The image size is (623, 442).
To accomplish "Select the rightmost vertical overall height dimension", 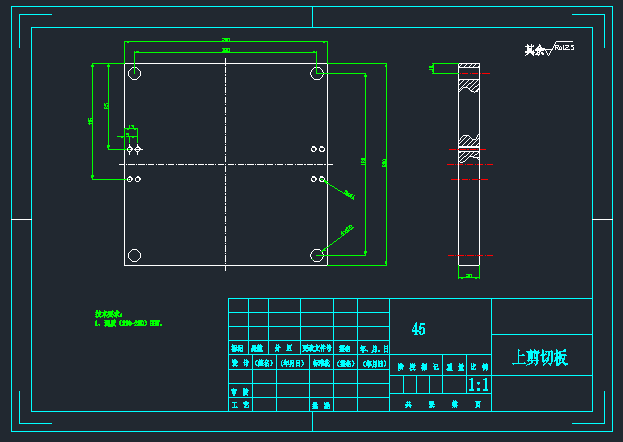I will pyautogui.click(x=385, y=164).
